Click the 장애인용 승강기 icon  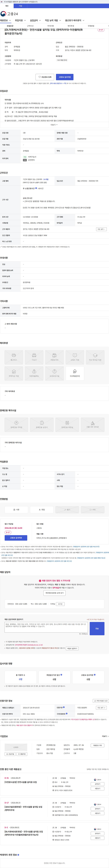42,425
